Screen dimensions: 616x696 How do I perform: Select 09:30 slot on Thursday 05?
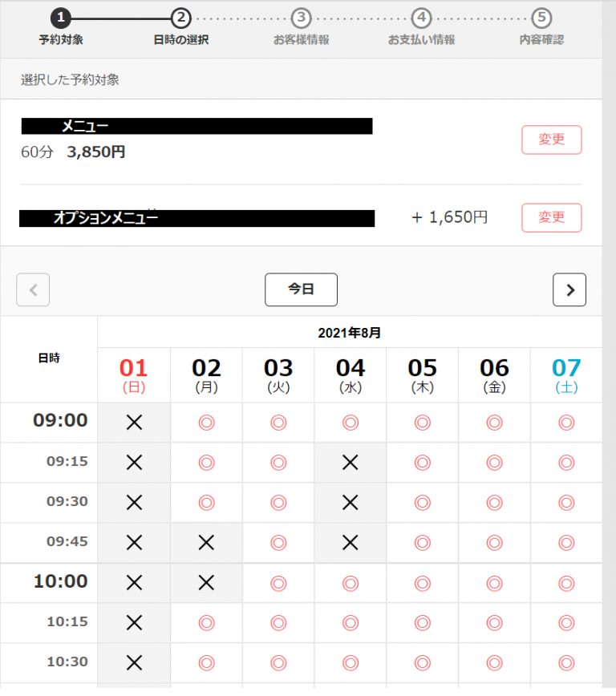[422, 503]
